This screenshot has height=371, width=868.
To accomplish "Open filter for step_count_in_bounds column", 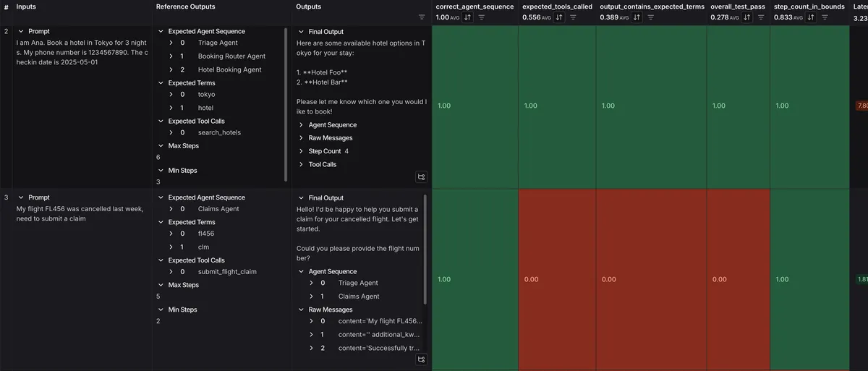I will [x=825, y=17].
